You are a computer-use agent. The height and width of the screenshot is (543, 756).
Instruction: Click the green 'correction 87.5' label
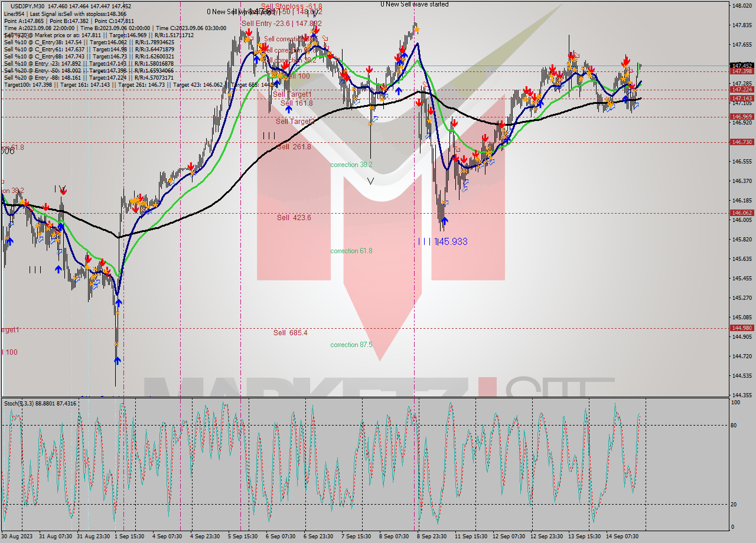pos(351,345)
